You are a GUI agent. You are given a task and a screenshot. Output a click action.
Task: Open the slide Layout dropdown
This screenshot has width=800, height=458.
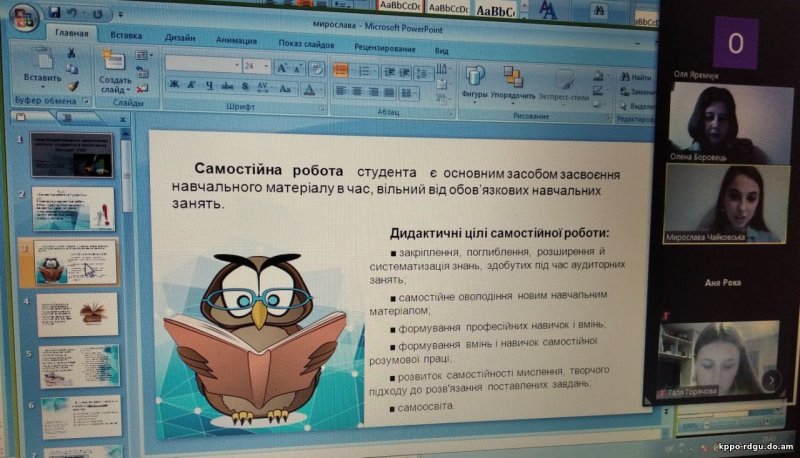pos(144,55)
